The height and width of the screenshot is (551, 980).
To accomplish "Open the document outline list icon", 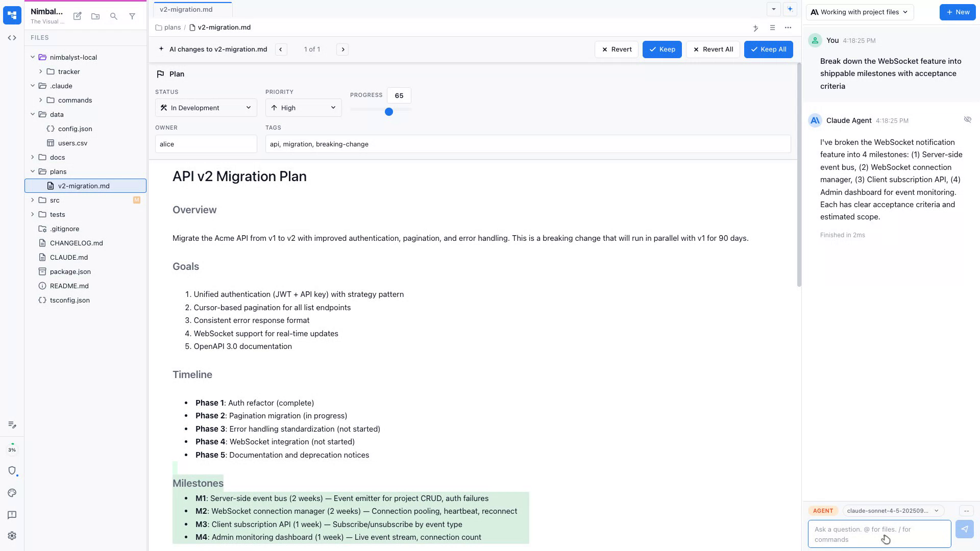I will [x=772, y=28].
